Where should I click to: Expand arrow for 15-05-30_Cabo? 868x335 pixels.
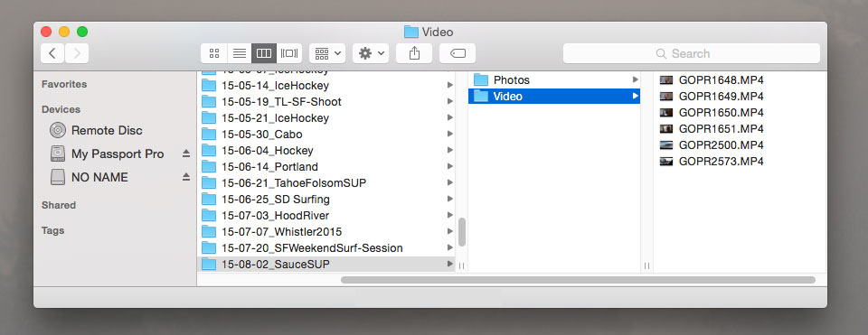click(449, 135)
